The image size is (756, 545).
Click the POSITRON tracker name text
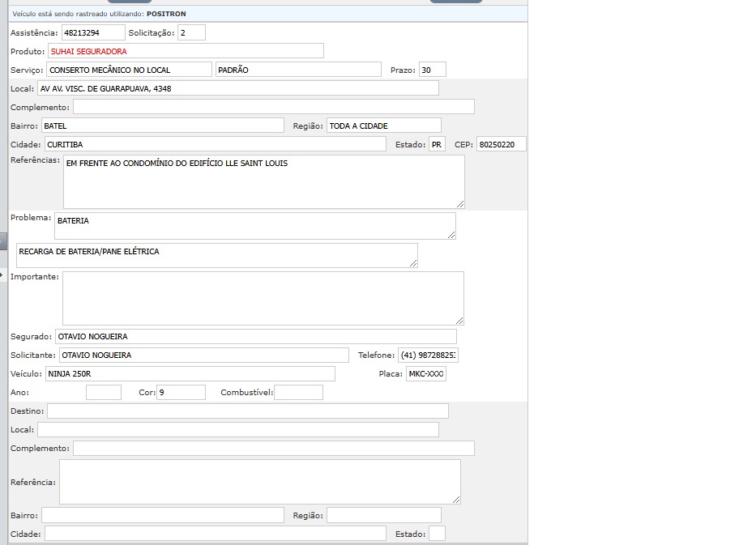166,14
